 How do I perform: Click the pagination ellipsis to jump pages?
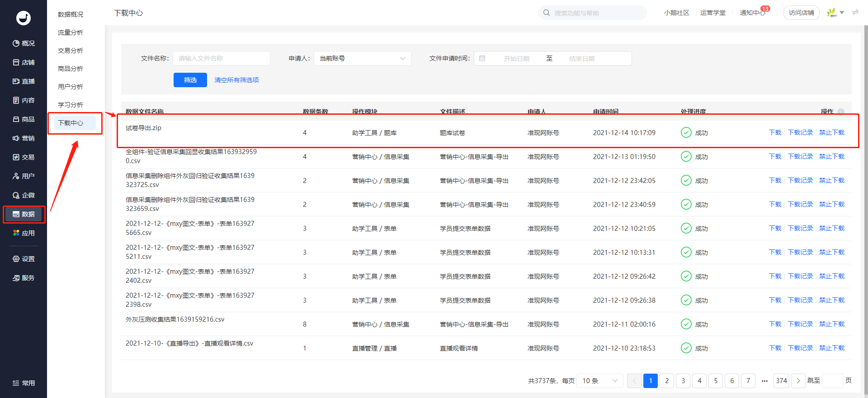(764, 381)
